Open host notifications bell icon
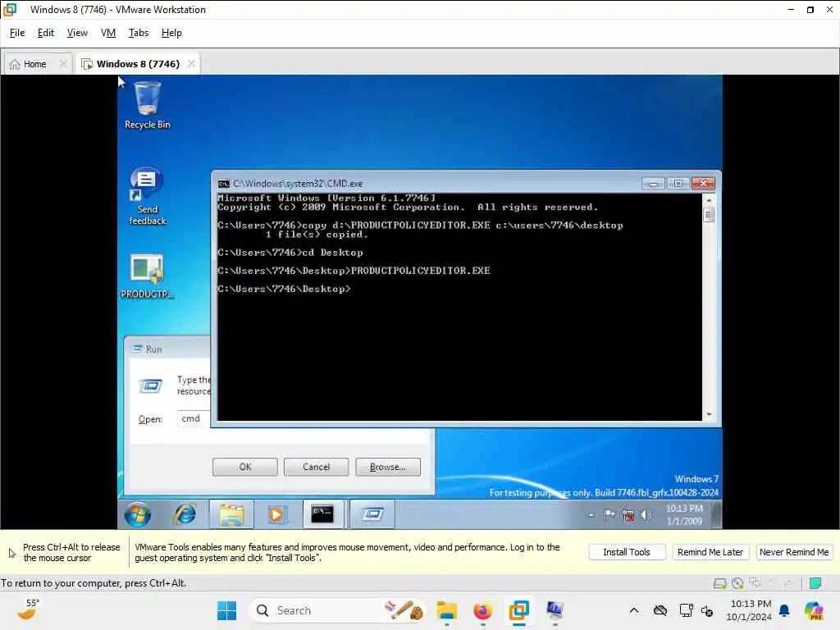This screenshot has width=840, height=630. pos(784,610)
